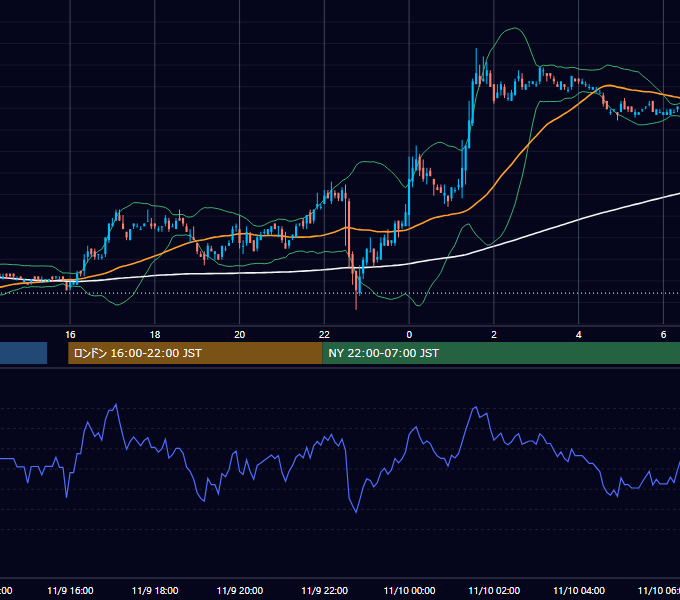Click the dotted horizontal price level line
This screenshot has width=680, height=600.
[340, 293]
